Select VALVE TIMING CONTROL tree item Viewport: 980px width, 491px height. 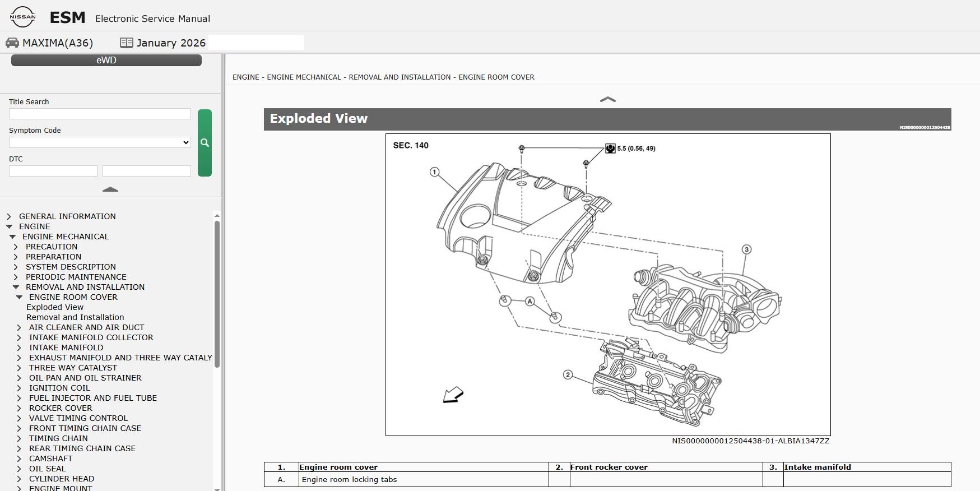pos(78,418)
